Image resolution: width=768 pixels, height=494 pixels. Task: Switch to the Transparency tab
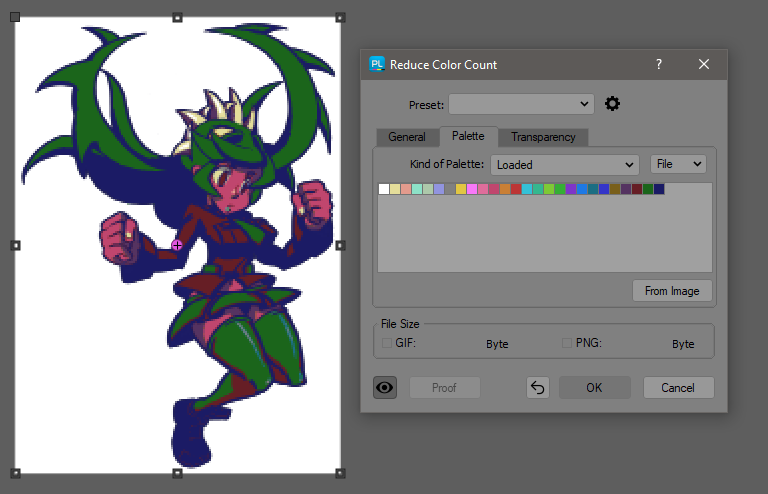pyautogui.click(x=543, y=137)
